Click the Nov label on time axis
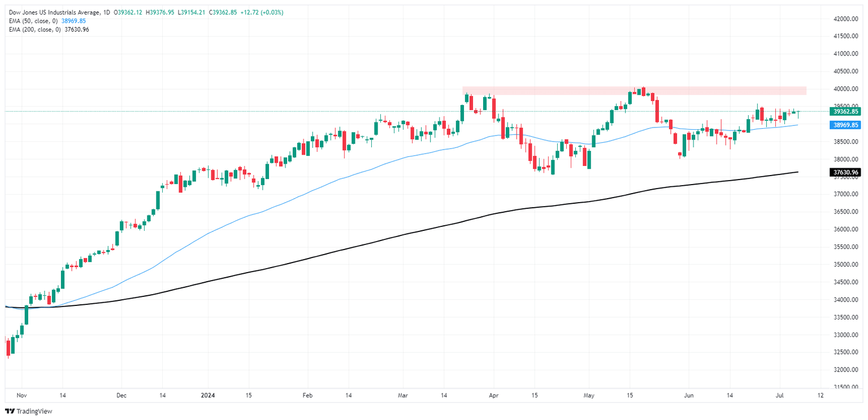868x420 pixels. tap(21, 396)
